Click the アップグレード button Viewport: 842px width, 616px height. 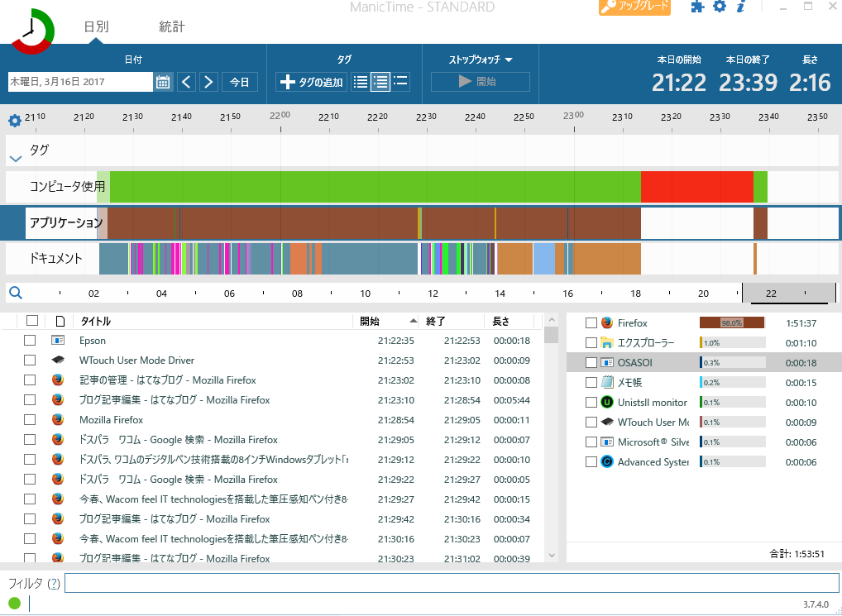point(634,7)
